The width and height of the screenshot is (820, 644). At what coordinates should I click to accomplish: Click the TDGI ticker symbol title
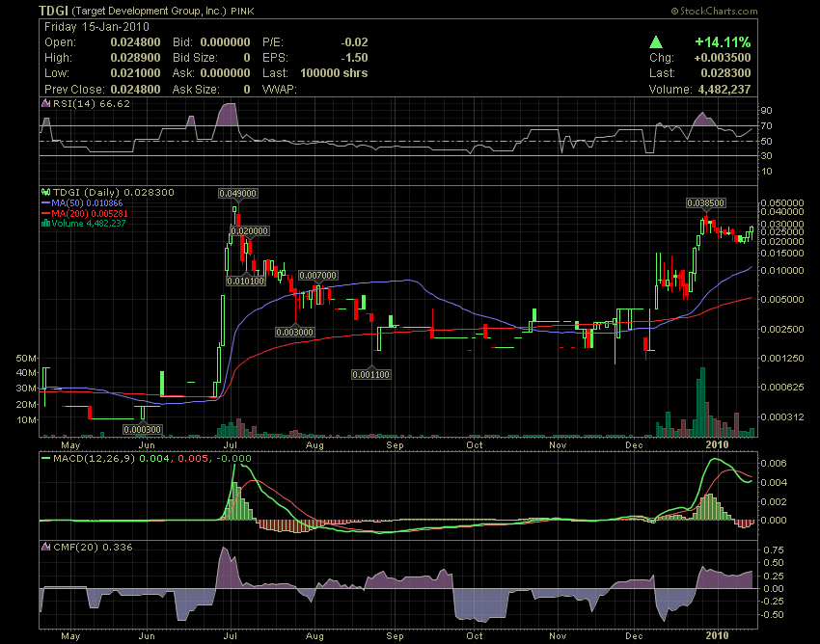pyautogui.click(x=53, y=11)
